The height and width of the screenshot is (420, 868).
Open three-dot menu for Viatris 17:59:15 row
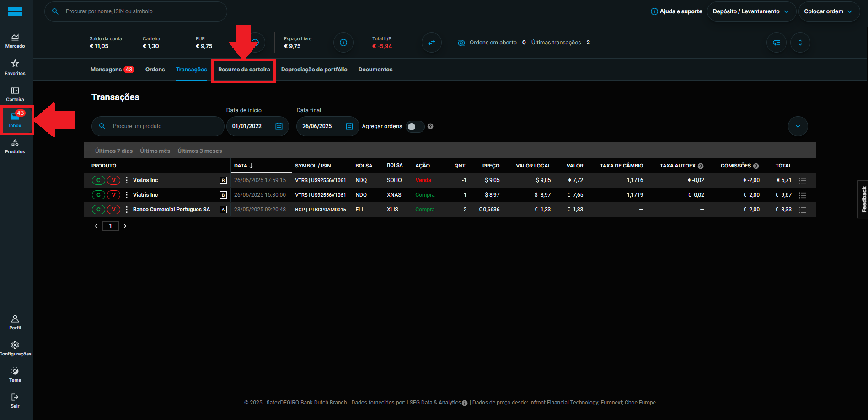(127, 180)
